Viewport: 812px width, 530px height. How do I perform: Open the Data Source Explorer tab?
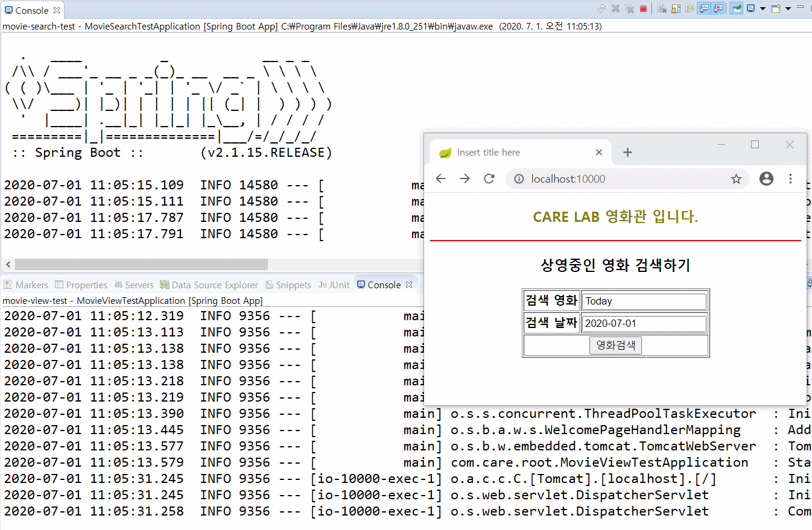(209, 285)
